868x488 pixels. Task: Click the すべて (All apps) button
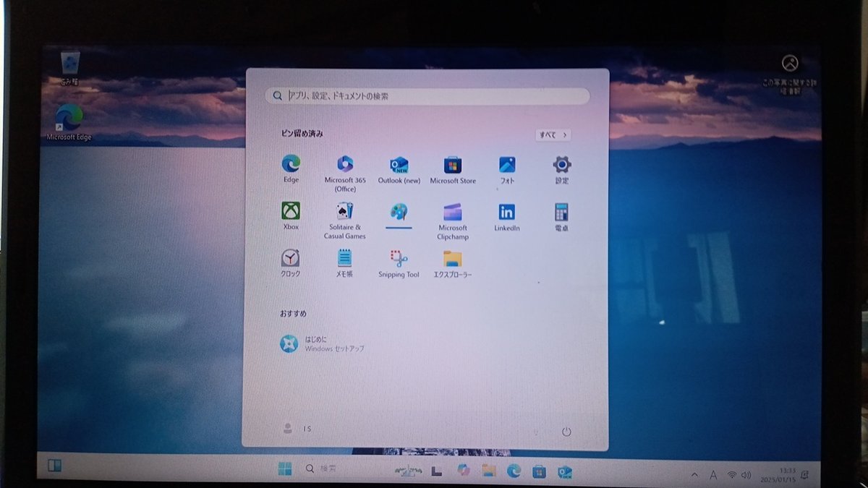pos(553,134)
